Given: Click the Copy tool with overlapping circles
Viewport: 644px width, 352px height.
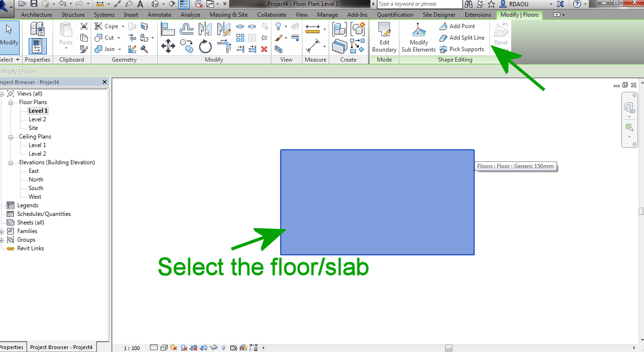Looking at the screenshot, I should pos(187,46).
